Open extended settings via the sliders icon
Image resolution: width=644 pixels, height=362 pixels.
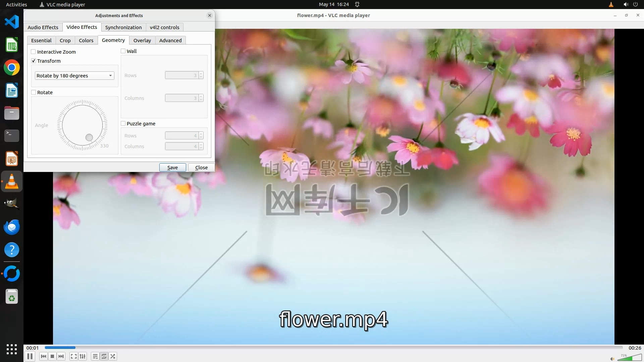pyautogui.click(x=83, y=356)
